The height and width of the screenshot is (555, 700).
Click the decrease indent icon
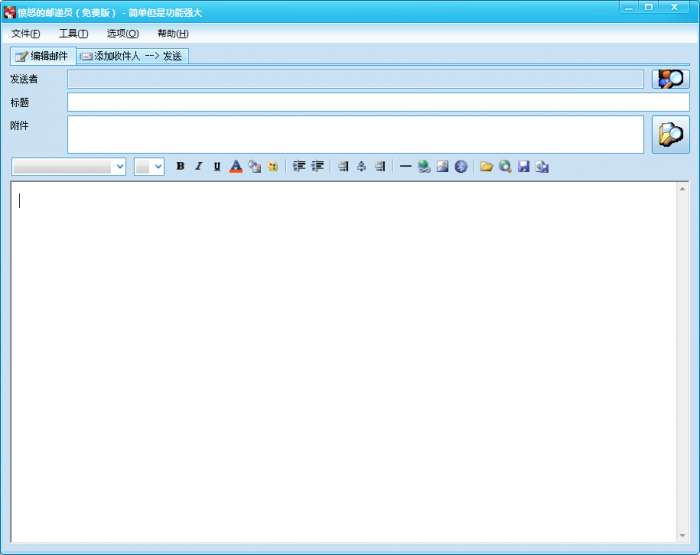[299, 167]
